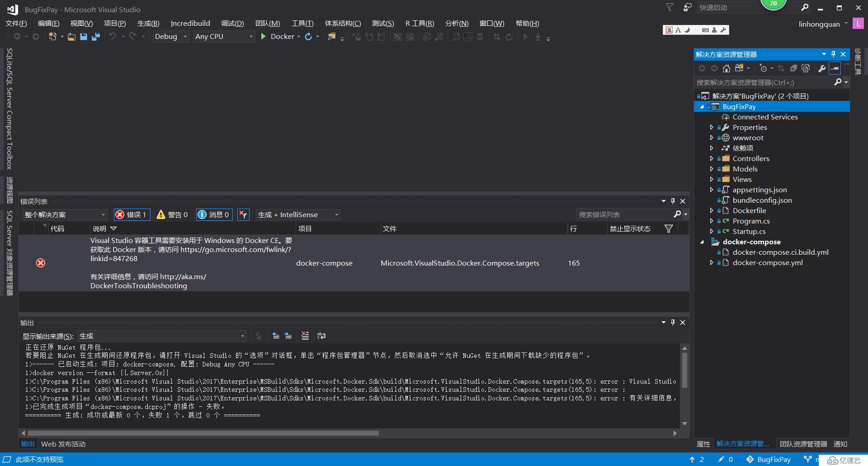Expand the Models folder
Screen dimensions: 868x466
[712, 169]
